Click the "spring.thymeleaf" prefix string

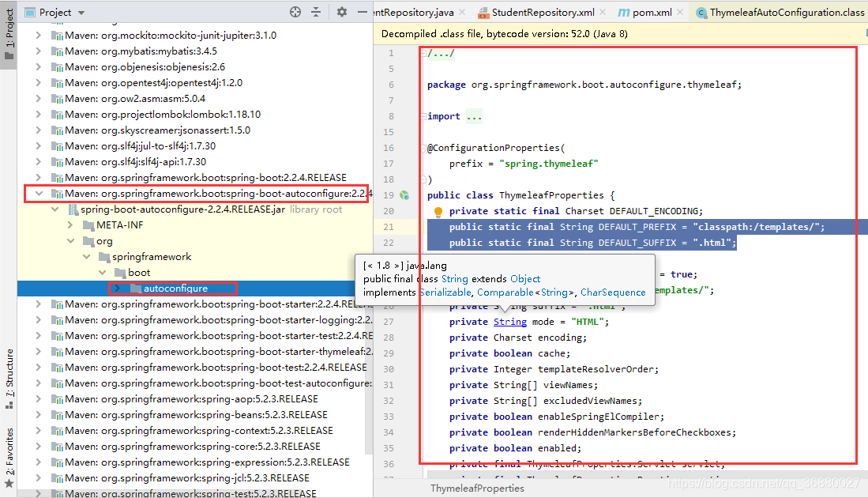[x=549, y=164]
